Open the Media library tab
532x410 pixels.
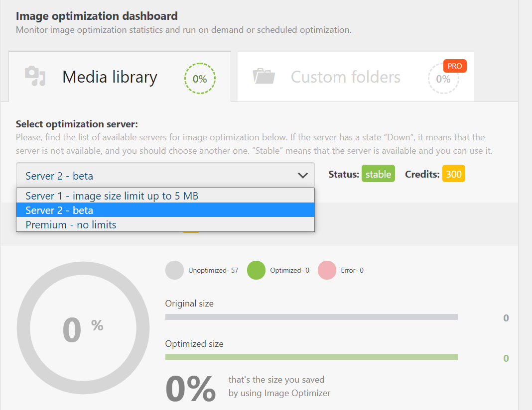[x=110, y=77]
